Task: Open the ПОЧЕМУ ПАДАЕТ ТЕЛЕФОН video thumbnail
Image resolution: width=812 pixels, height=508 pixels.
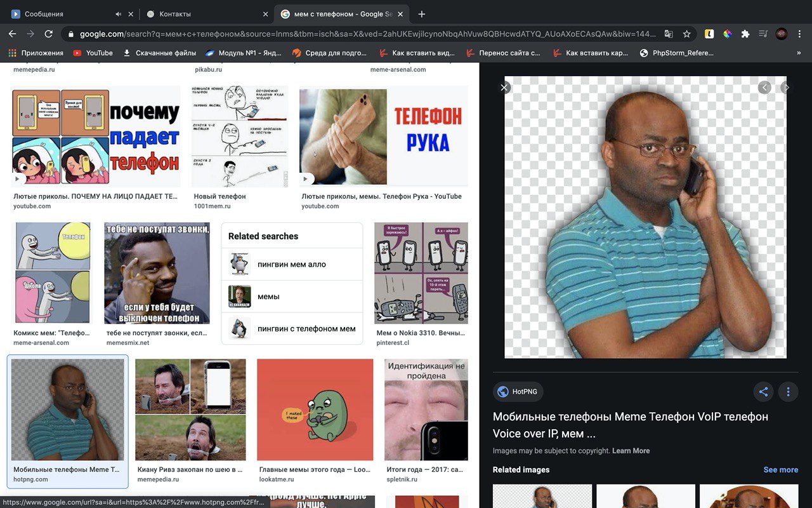Action: click(96, 137)
